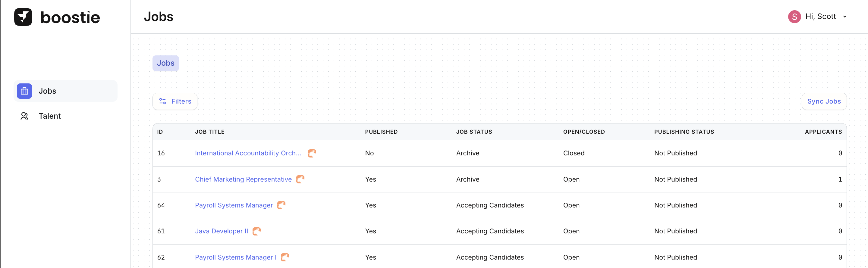Open the Filters panel
The image size is (868, 268).
pos(175,101)
